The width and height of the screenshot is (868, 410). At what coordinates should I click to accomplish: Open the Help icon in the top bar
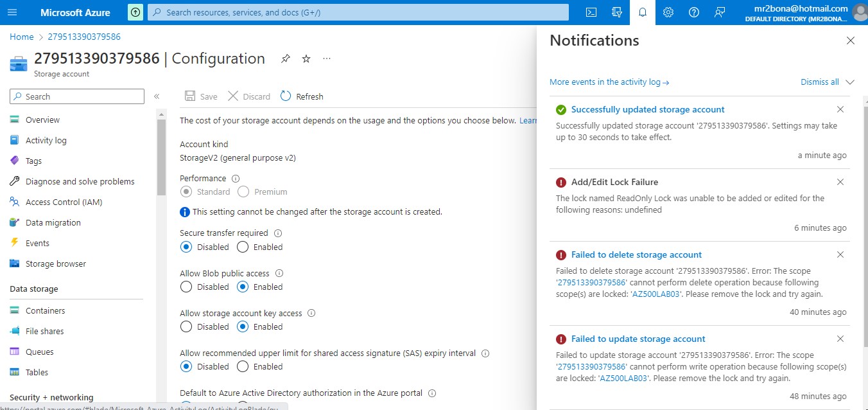click(693, 12)
